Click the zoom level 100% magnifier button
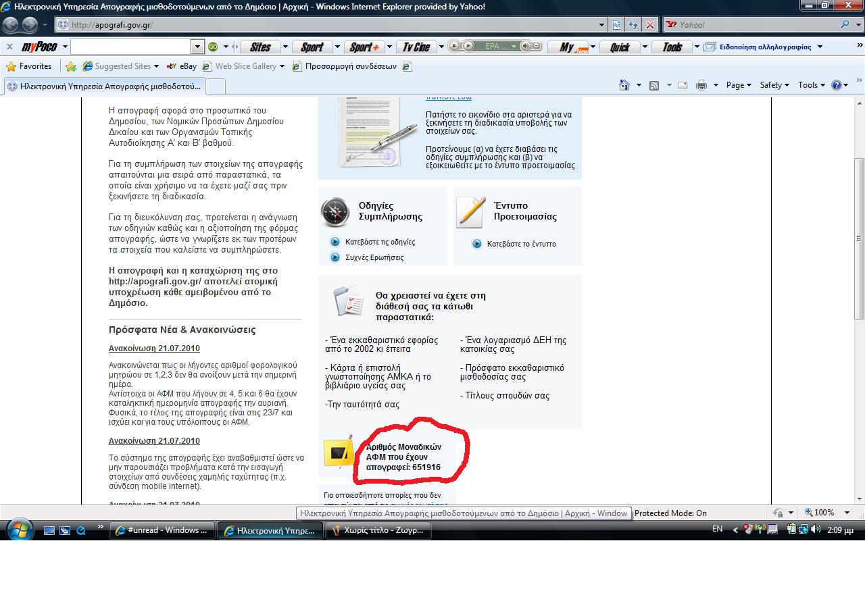Viewport: 865px width, 616px height. coord(820,513)
